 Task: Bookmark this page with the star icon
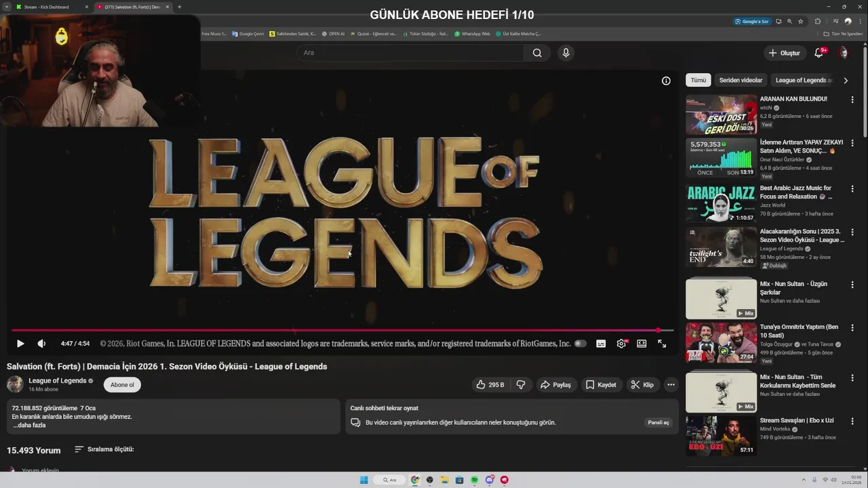point(800,21)
